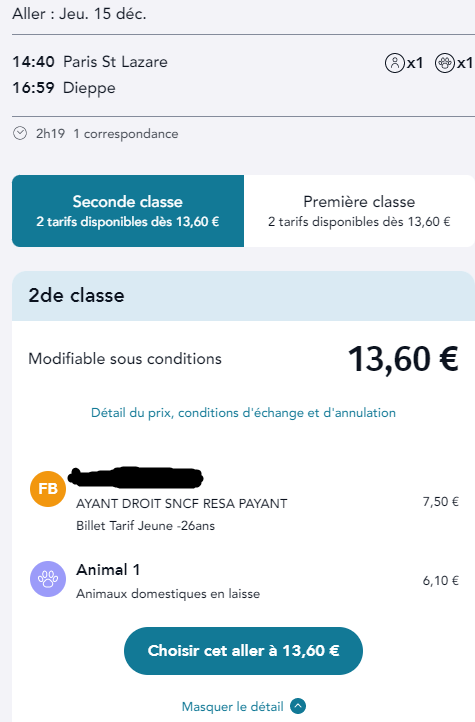This screenshot has height=722, width=475.
Task: Choose this trip for 13,60 €
Action: tap(243, 651)
